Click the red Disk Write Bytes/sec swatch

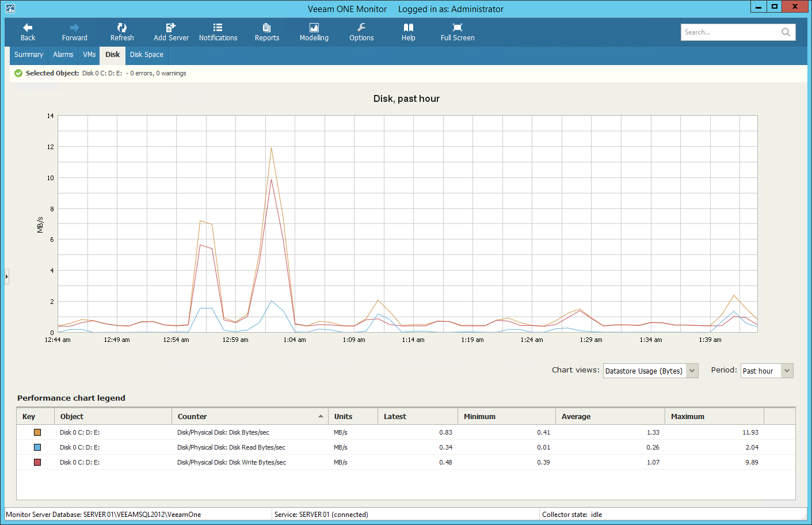[37, 462]
